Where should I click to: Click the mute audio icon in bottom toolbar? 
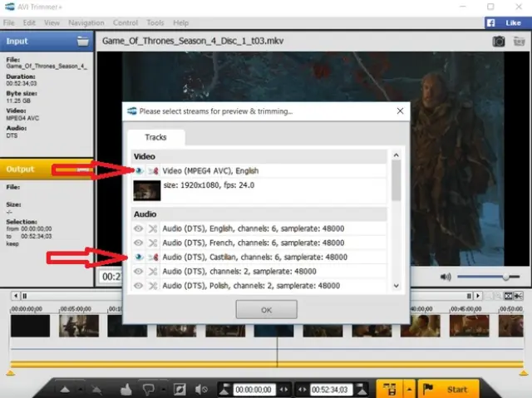(x=200, y=389)
